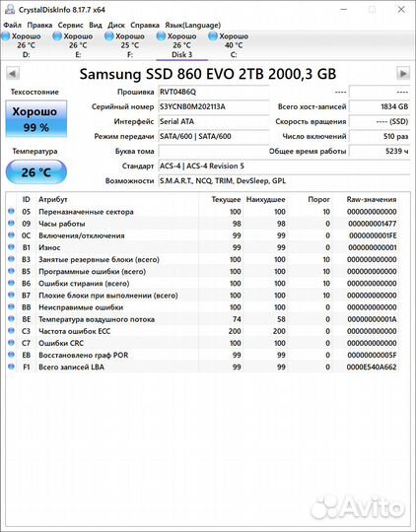Click status orb of attribute 09 row
416x532 pixels.
(11, 224)
